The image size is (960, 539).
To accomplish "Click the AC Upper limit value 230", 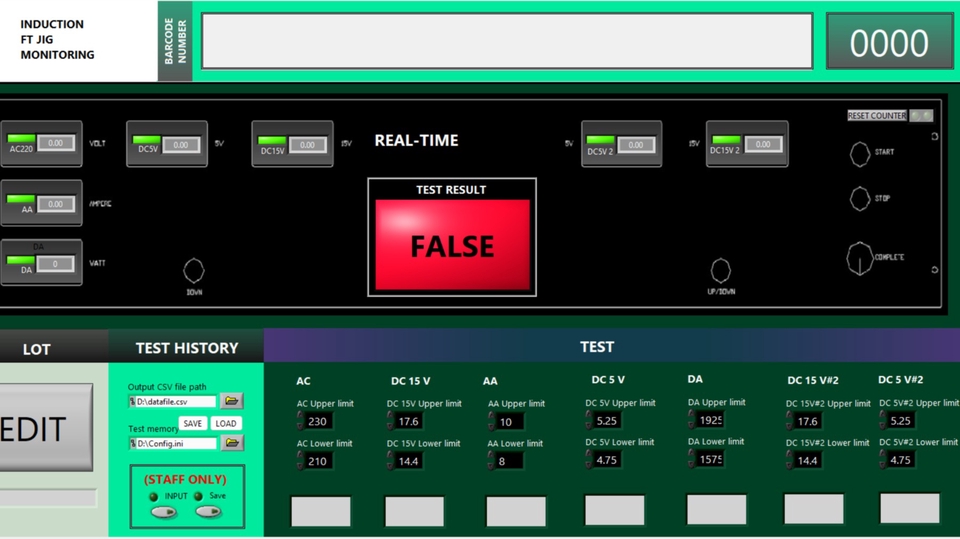I will [x=318, y=421].
